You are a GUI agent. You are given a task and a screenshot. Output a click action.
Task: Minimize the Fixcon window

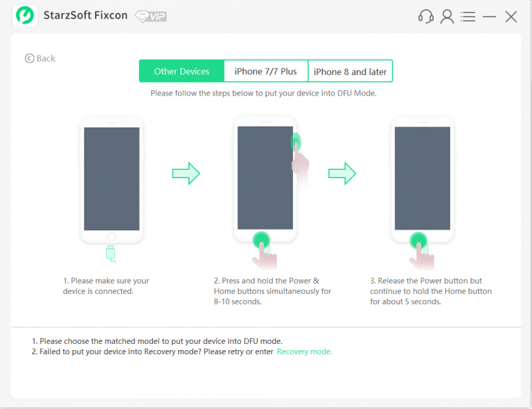pyautogui.click(x=489, y=17)
